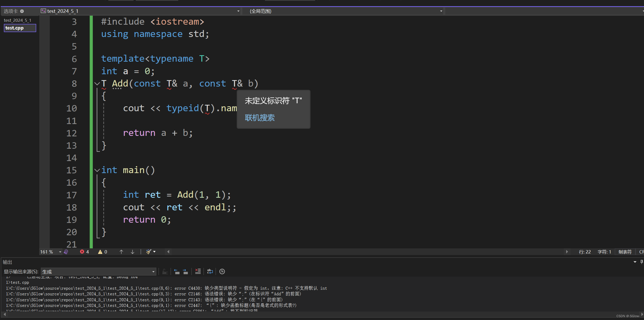Screen dimensions: 644x320
Task: Collapse the Add function code block
Action: coord(97,83)
